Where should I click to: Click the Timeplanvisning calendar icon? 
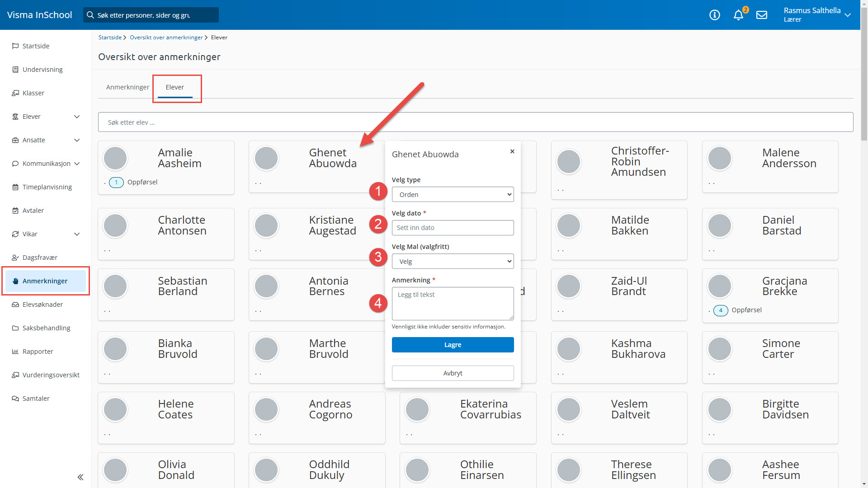tap(15, 187)
